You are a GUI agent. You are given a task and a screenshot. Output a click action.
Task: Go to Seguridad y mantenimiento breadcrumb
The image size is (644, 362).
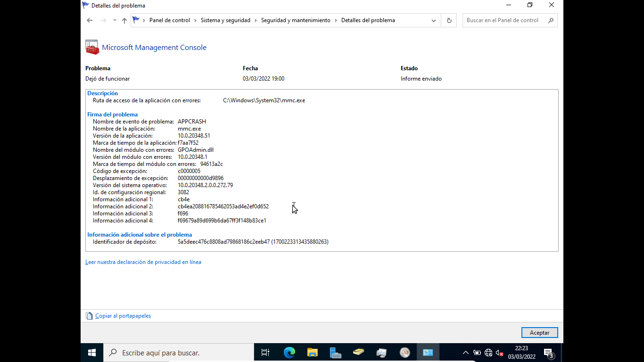(296, 20)
